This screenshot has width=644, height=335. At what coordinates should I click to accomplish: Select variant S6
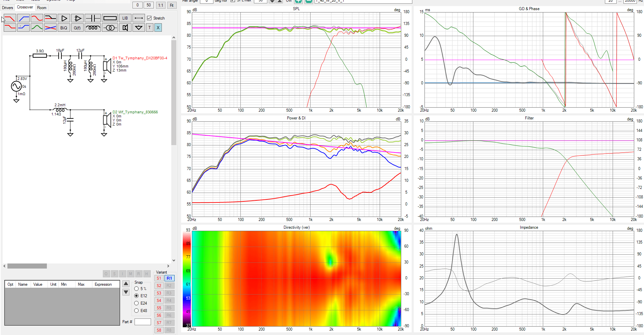(159, 315)
